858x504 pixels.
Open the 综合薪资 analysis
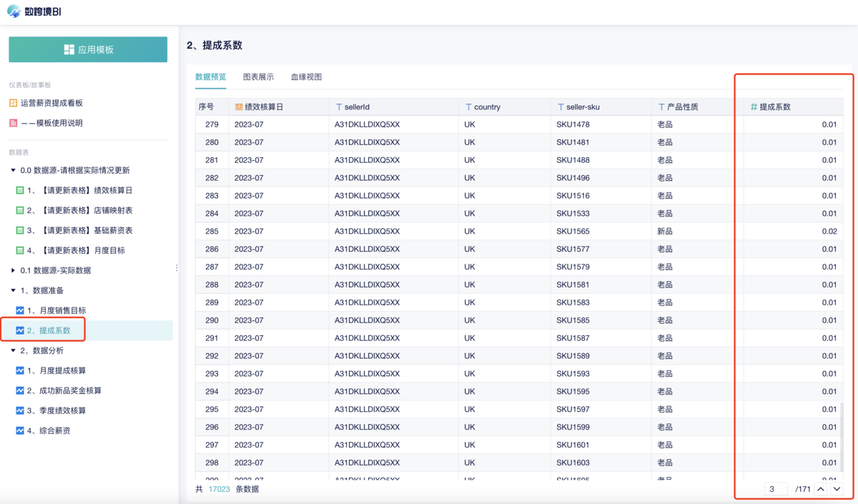tap(49, 430)
